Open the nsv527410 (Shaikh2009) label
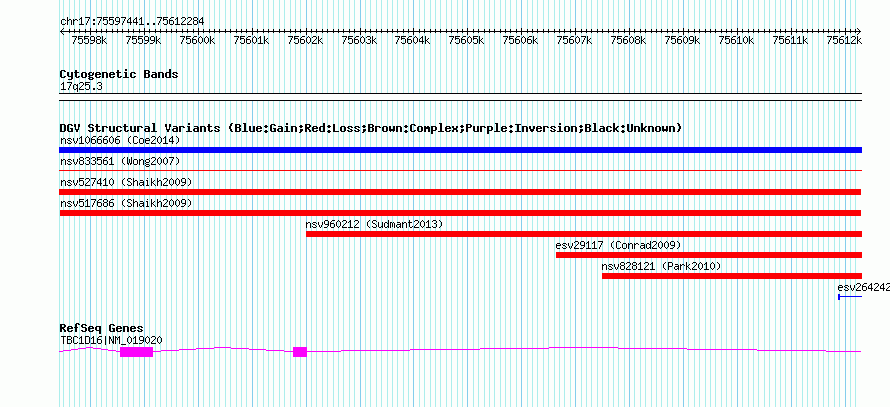The image size is (890, 407). click(x=126, y=182)
